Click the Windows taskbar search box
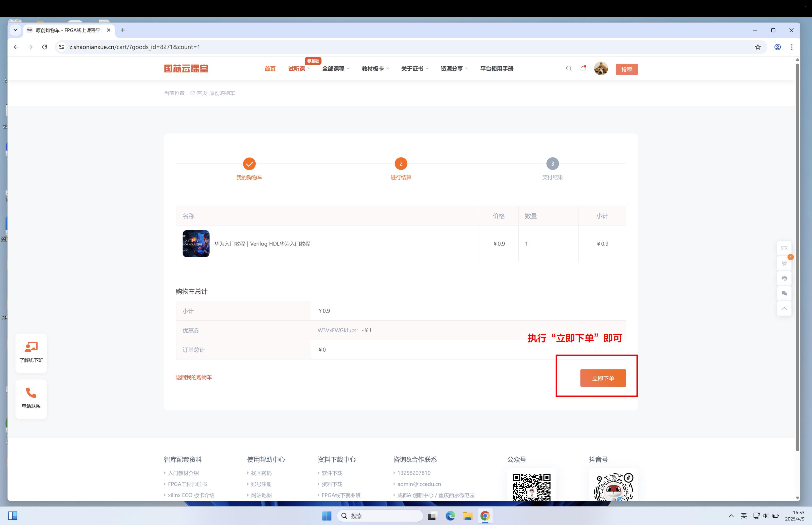The width and height of the screenshot is (812, 525). [x=380, y=516]
